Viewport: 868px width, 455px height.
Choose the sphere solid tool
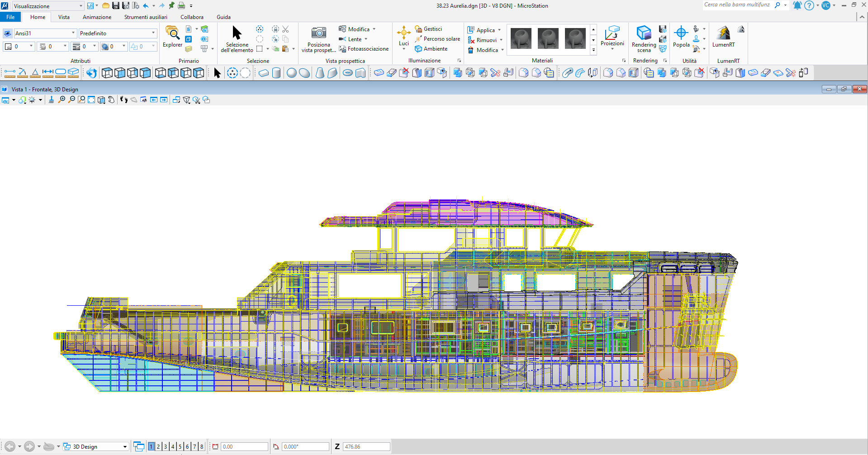point(292,73)
